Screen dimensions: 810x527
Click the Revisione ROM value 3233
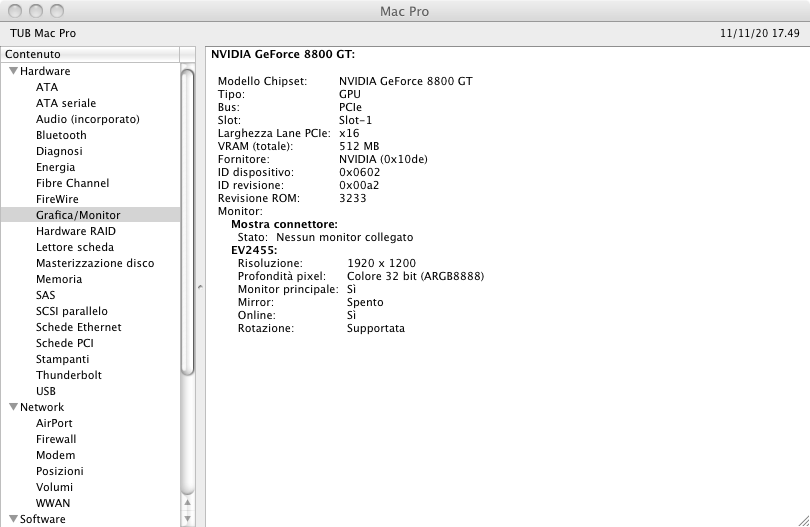(352, 198)
